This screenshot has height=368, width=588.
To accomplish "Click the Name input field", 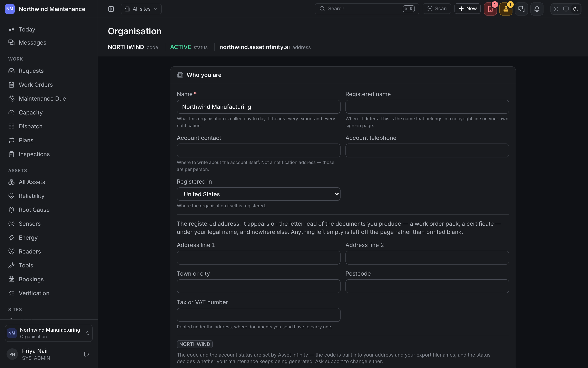I will (258, 107).
